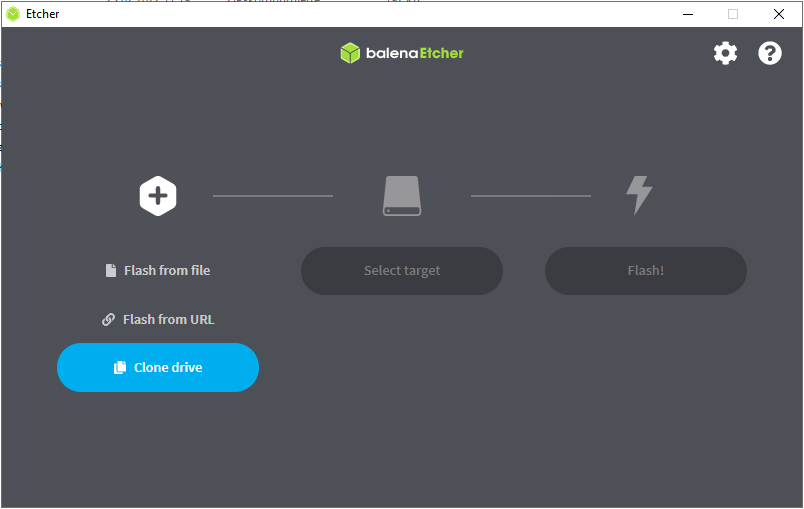The image size is (804, 509).
Task: Click the green balena cube logo
Action: (x=350, y=53)
